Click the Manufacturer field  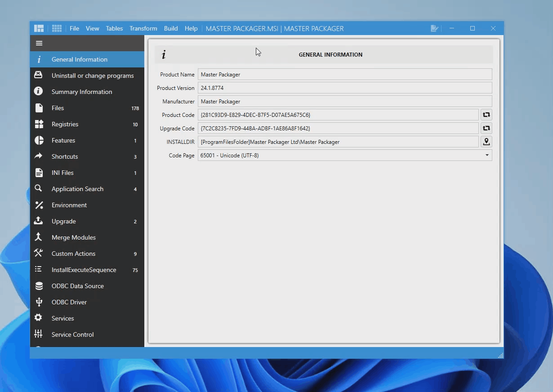345,102
